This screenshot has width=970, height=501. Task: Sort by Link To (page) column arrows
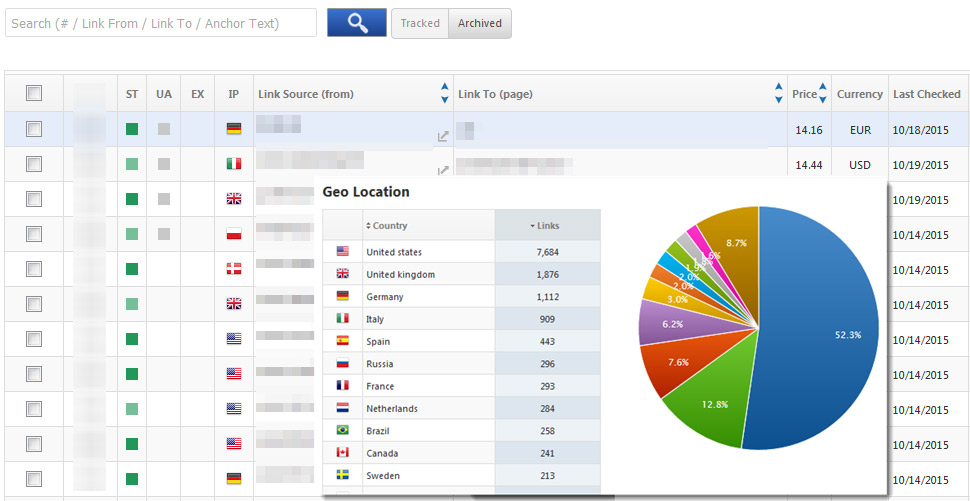point(778,93)
